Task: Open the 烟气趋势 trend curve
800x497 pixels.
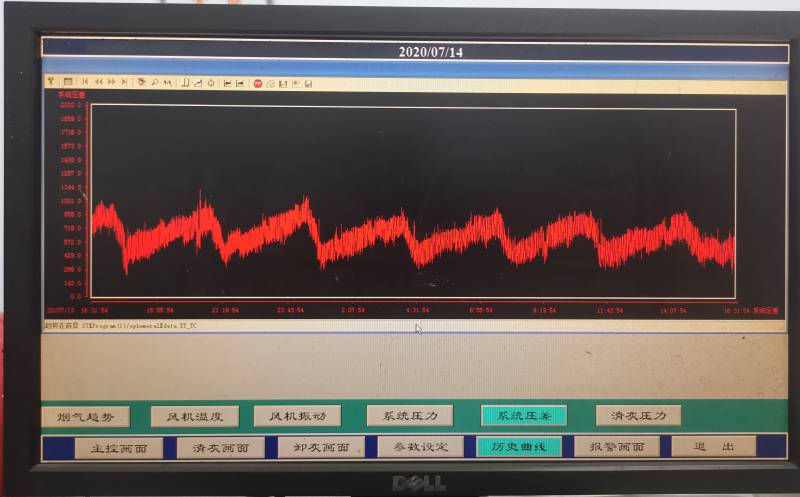Action: tap(87, 416)
